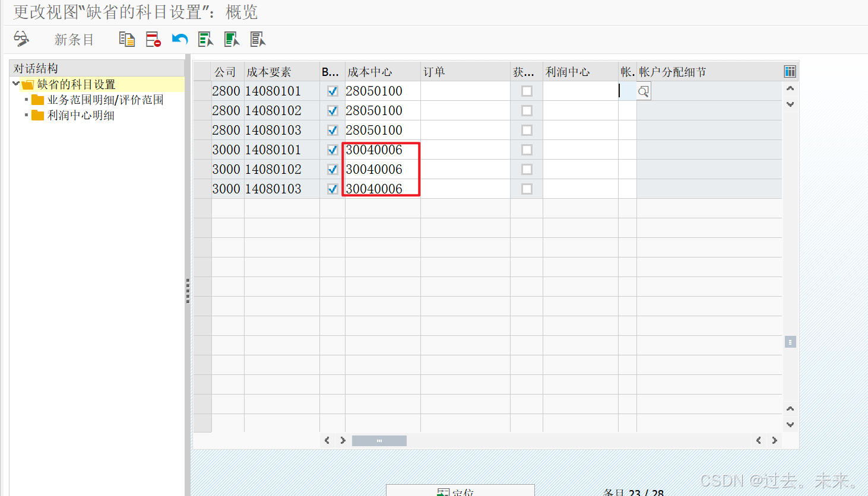Open the search help icon in the first row
868x496 pixels.
coord(644,91)
